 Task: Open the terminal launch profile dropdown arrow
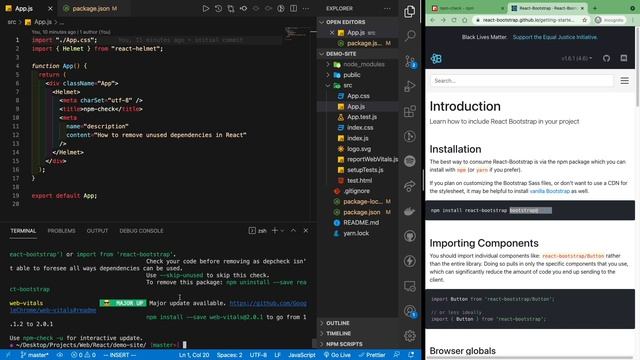point(282,231)
